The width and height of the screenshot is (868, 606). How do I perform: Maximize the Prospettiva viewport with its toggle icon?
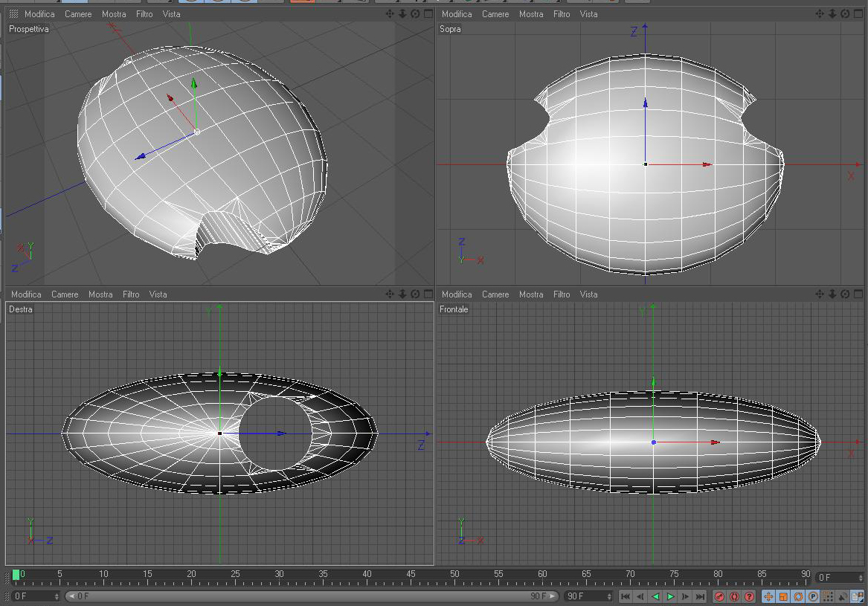click(428, 14)
